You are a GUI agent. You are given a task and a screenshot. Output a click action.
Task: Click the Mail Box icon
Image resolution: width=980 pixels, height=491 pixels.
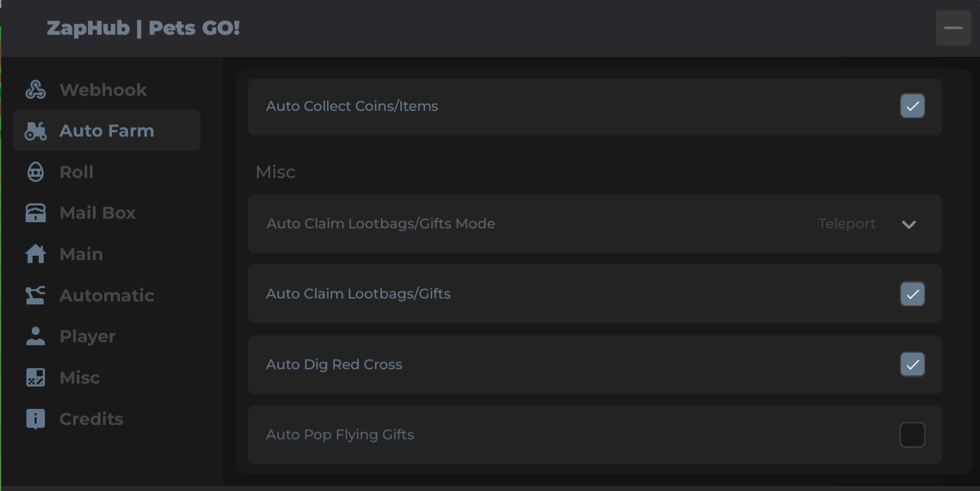point(35,213)
